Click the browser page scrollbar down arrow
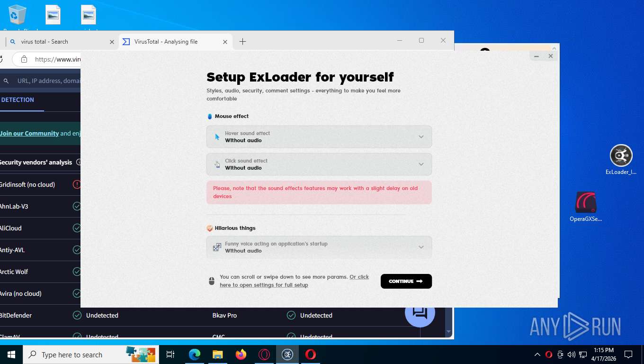 (449, 332)
